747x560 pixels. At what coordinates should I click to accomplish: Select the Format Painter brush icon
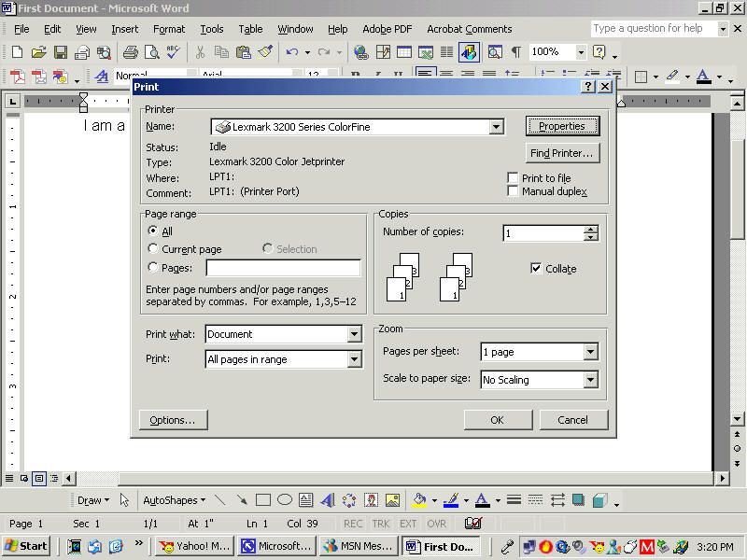265,52
